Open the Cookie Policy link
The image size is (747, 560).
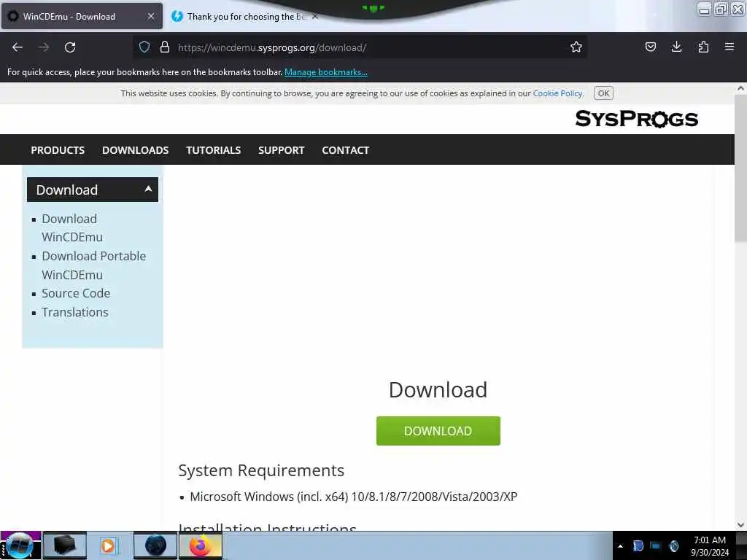(x=557, y=93)
